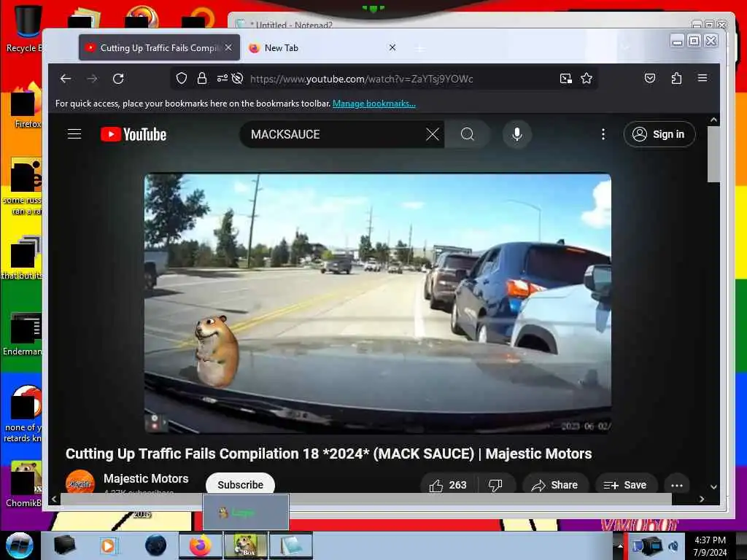The width and height of the screenshot is (747, 560).
Task: Open the Firefox hamburger application menu
Action: click(703, 77)
